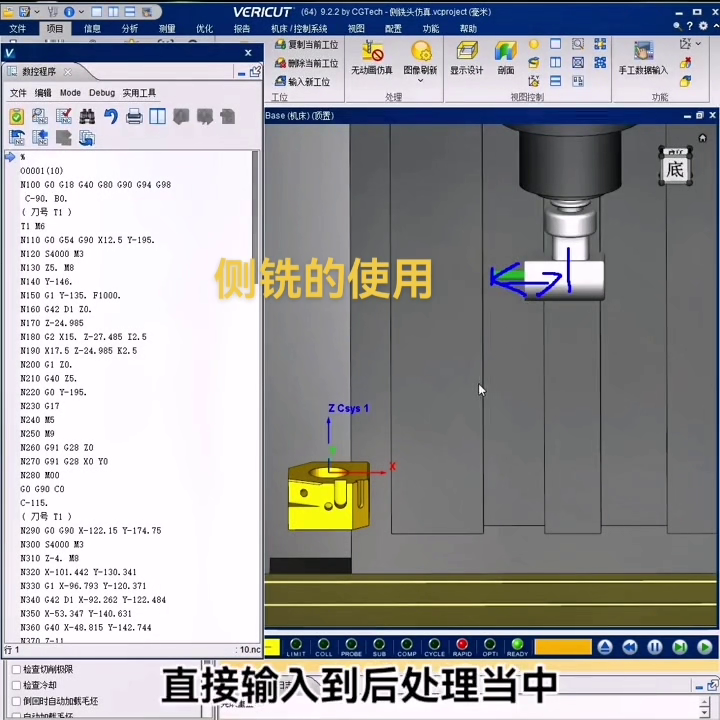Viewport: 720px width, 720px height.
Task: Click the binoculars find icon in NC program toolbar
Action: [87, 116]
